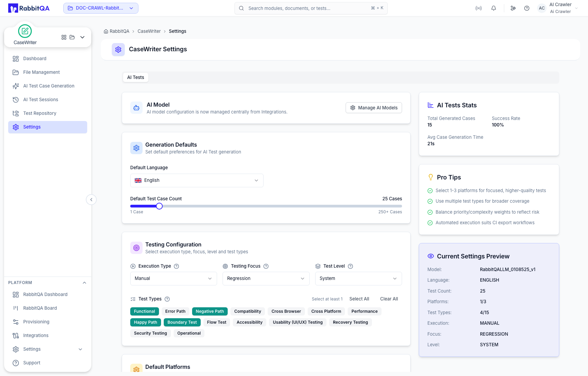Enable the Error Path test type

click(x=175, y=311)
